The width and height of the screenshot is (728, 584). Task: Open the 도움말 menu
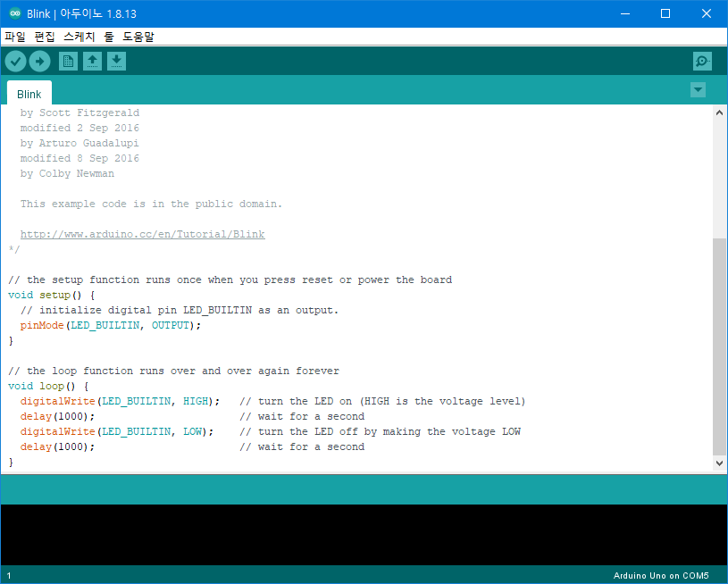coord(138,37)
